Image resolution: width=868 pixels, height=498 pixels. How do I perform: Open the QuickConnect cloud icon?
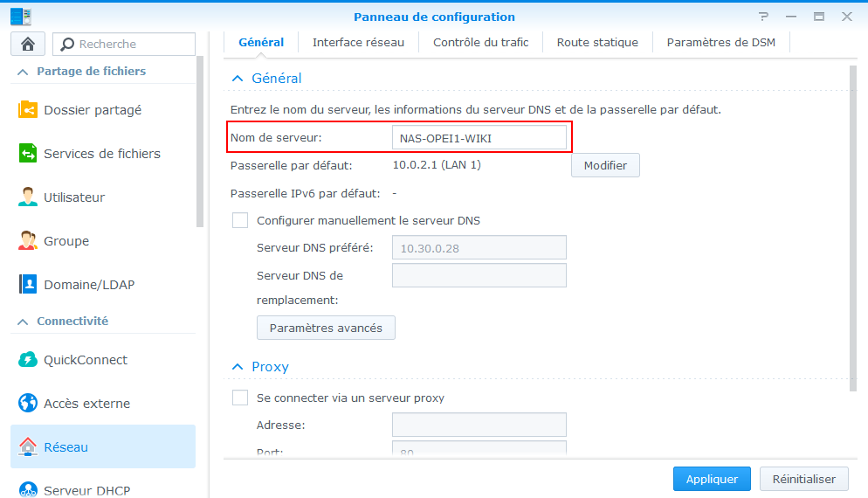click(x=28, y=359)
